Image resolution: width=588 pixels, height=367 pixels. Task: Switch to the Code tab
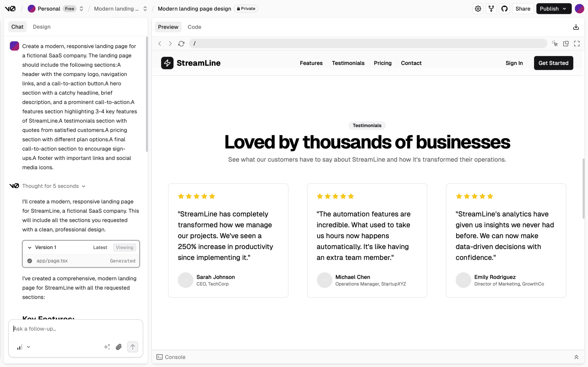coord(194,27)
